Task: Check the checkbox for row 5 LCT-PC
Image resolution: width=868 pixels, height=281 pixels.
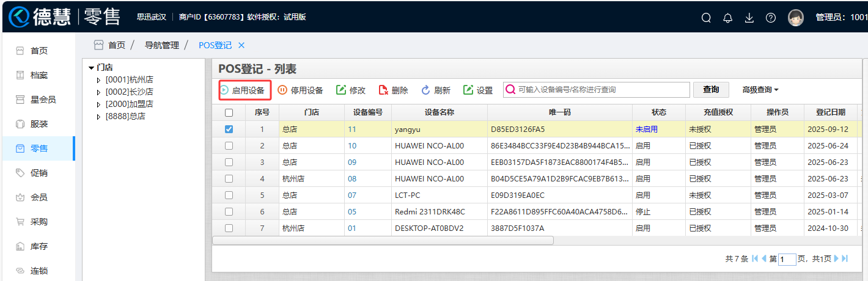Action: point(229,195)
